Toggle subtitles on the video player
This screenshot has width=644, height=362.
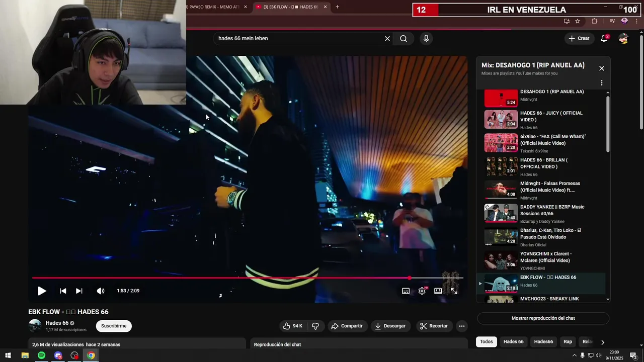(x=406, y=291)
